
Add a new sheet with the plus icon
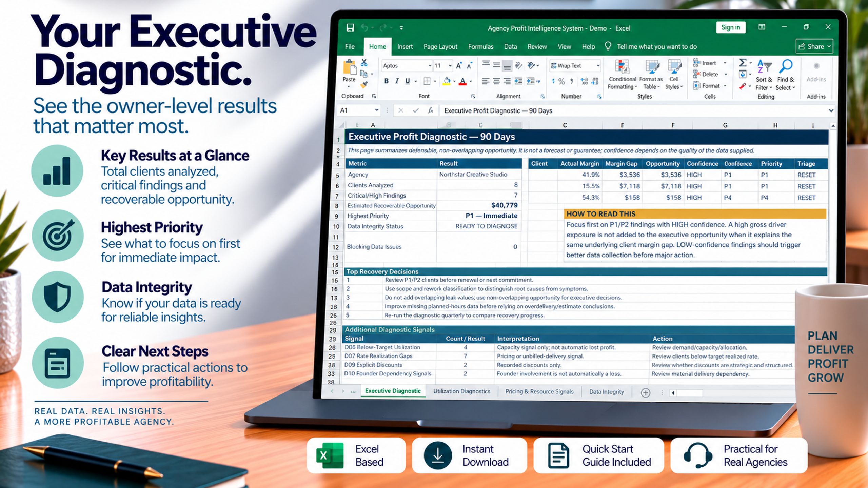point(646,393)
